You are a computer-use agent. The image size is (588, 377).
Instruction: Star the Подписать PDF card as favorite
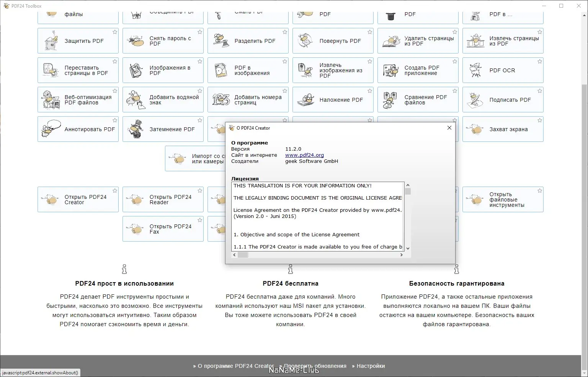pos(540,91)
